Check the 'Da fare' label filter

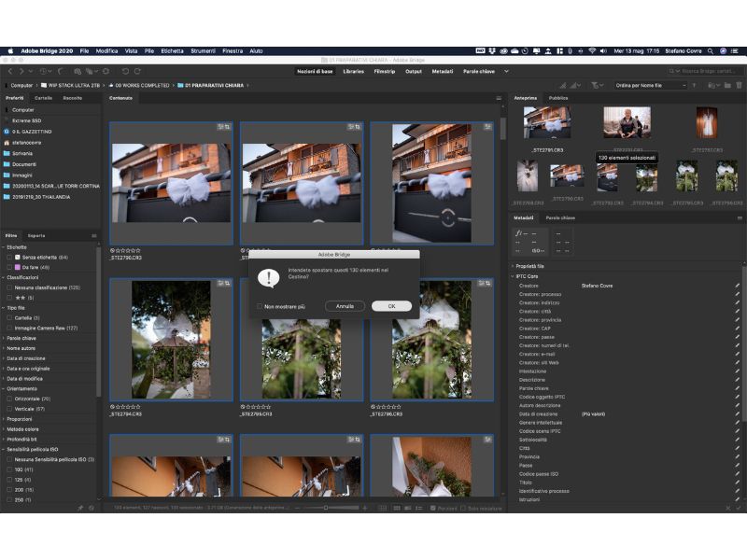point(9,267)
